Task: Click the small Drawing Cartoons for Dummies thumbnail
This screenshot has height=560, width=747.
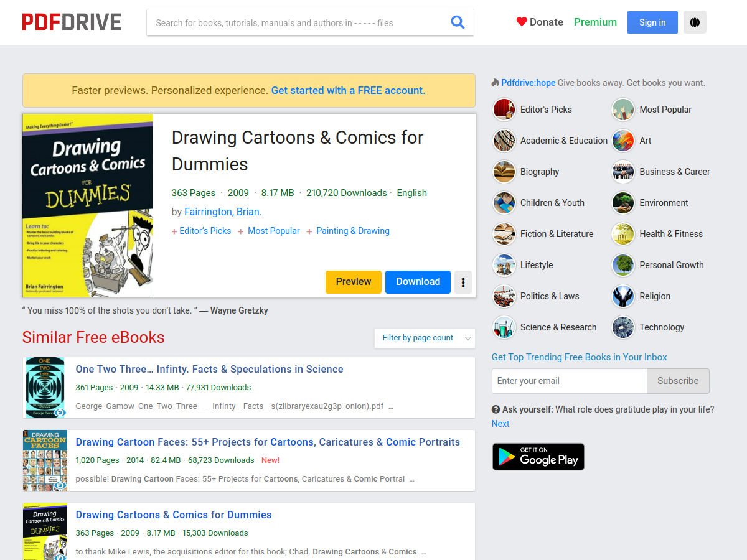Action: [45, 531]
